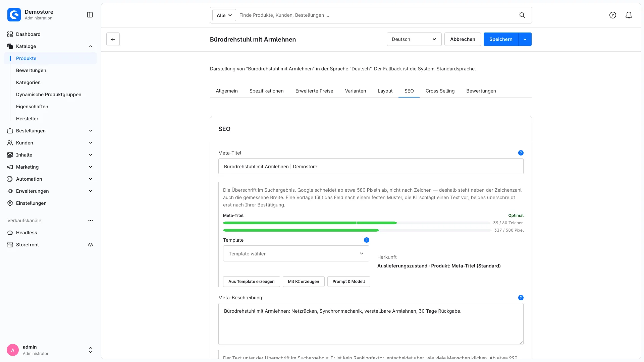The height and width of the screenshot is (362, 644).
Task: Click into the Meta-Titel input field
Action: pyautogui.click(x=371, y=166)
